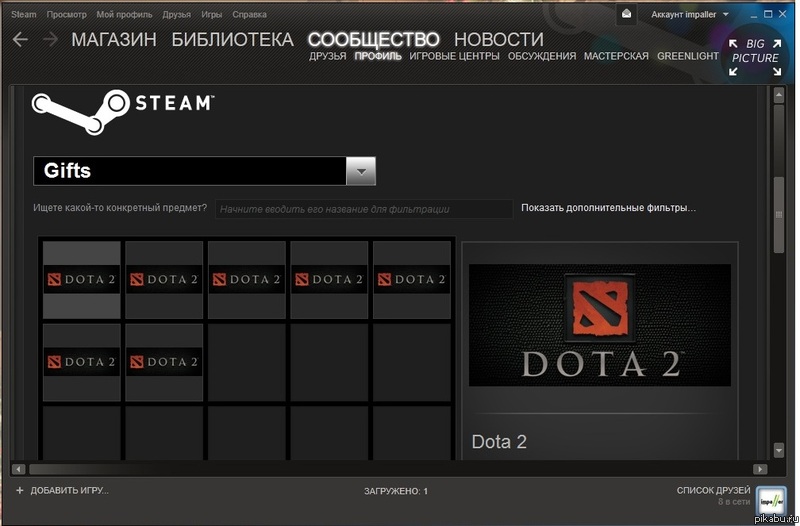Open the friends list avatar icon
800x526 pixels.
tap(770, 495)
